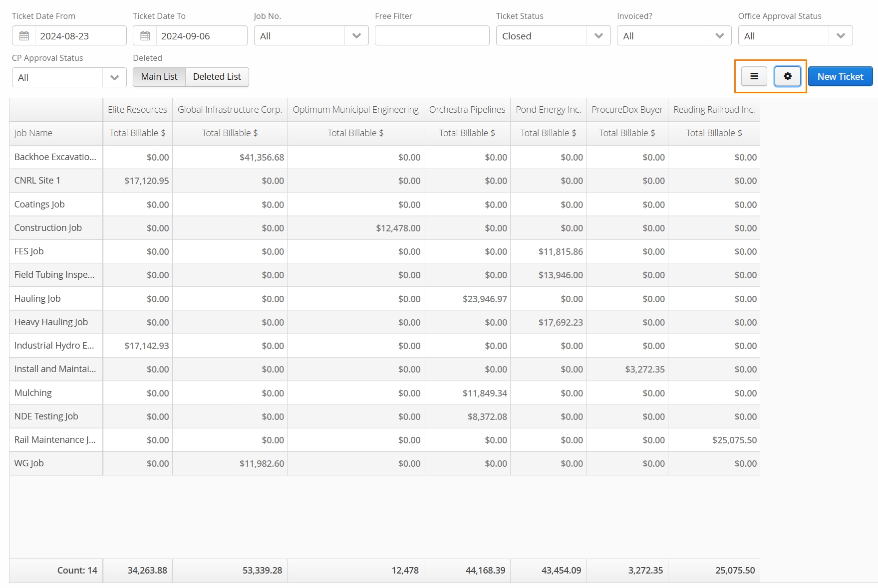Click the Count: 14 footer cell

(x=56, y=571)
